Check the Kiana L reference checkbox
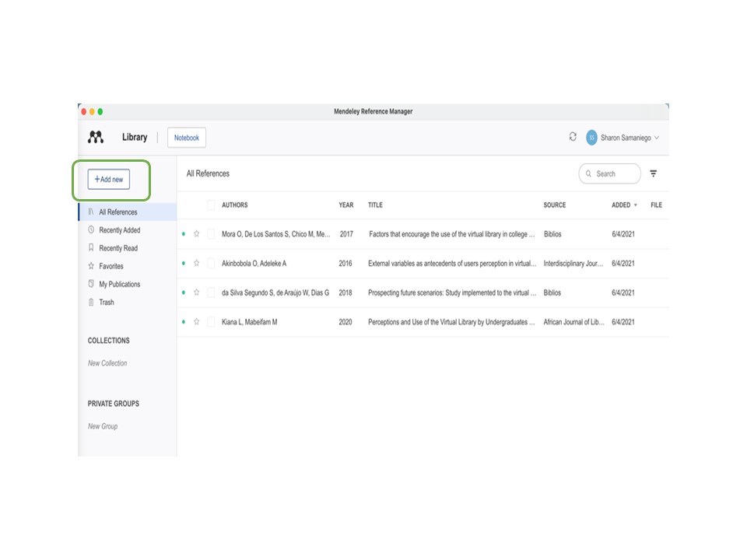The image size is (747, 560). pyautogui.click(x=211, y=321)
